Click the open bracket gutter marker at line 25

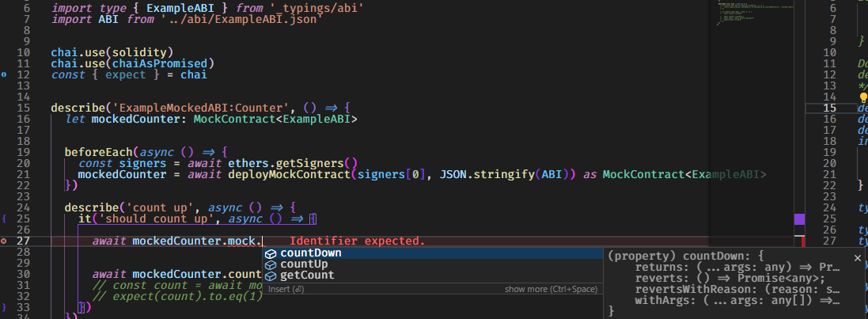point(4,218)
